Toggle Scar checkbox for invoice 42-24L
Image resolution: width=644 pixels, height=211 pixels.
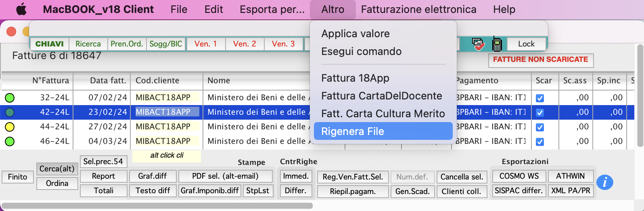point(540,112)
